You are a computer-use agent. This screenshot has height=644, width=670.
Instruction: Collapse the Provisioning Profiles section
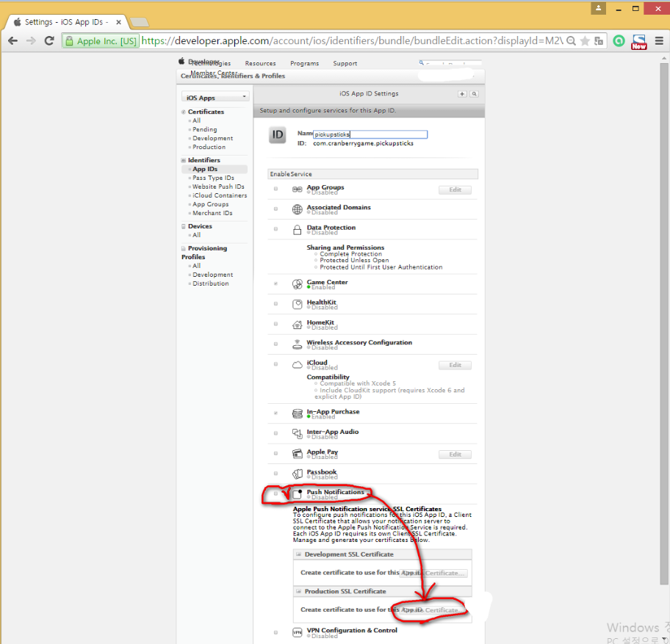(x=184, y=248)
